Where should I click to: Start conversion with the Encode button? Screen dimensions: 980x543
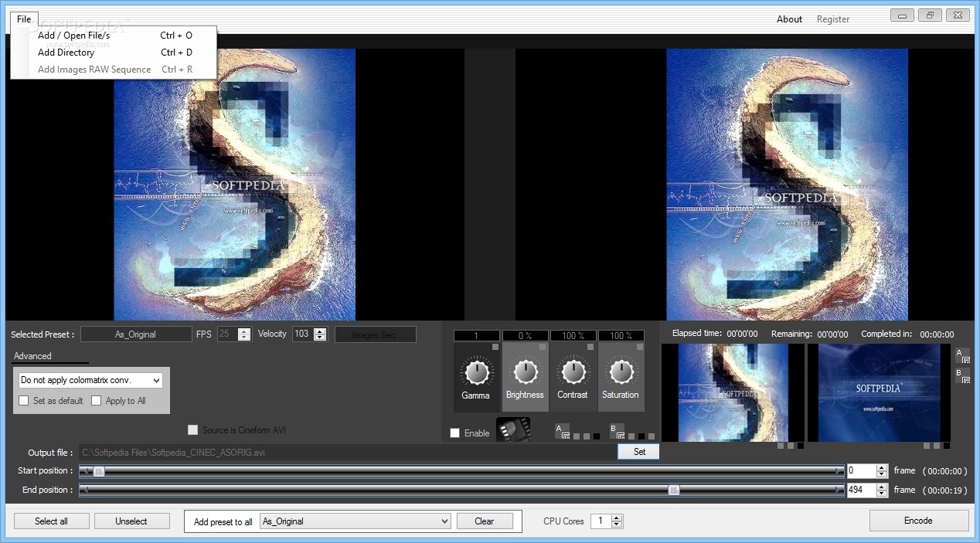tap(918, 521)
